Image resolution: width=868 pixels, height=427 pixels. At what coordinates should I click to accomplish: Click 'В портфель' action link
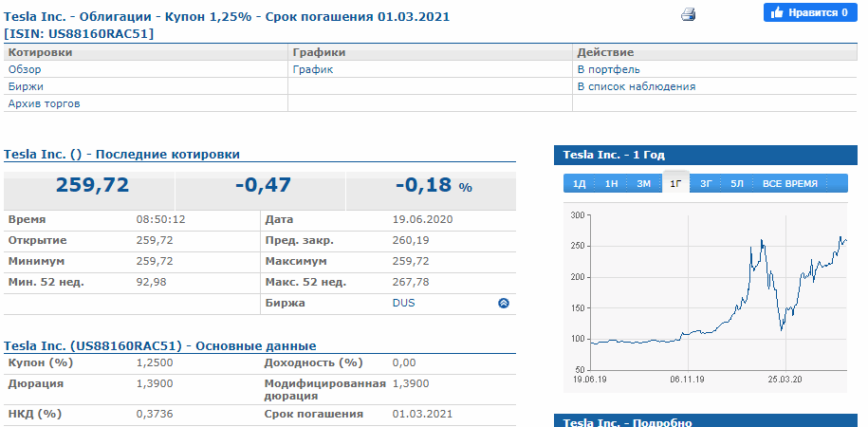tap(608, 70)
